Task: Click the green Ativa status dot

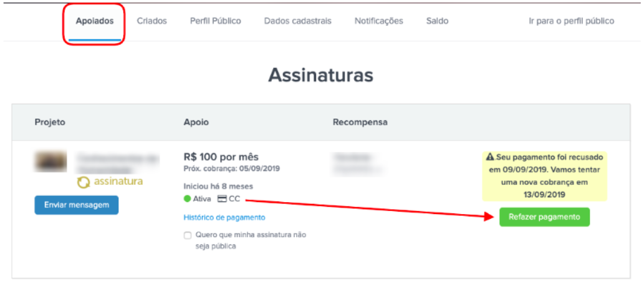Action: [187, 199]
